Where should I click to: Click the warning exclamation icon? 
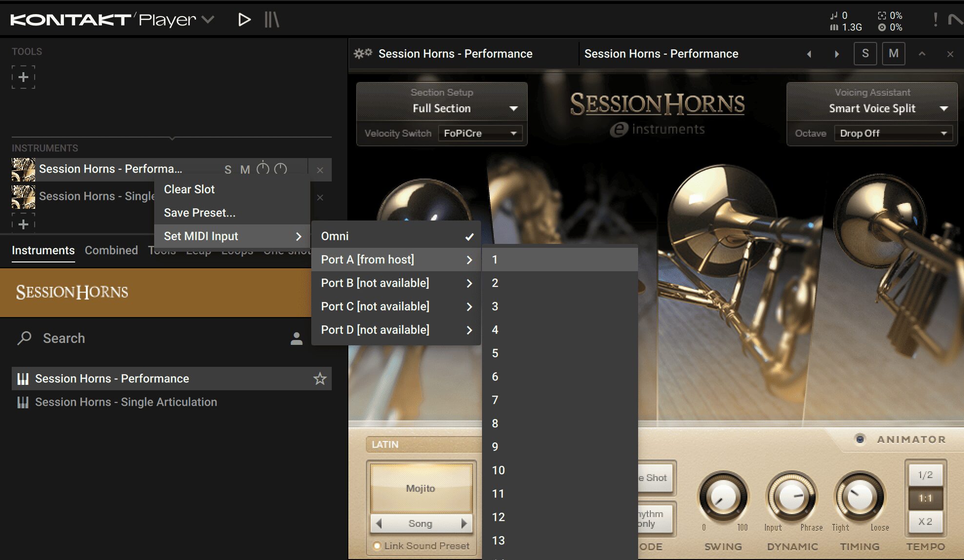click(935, 20)
